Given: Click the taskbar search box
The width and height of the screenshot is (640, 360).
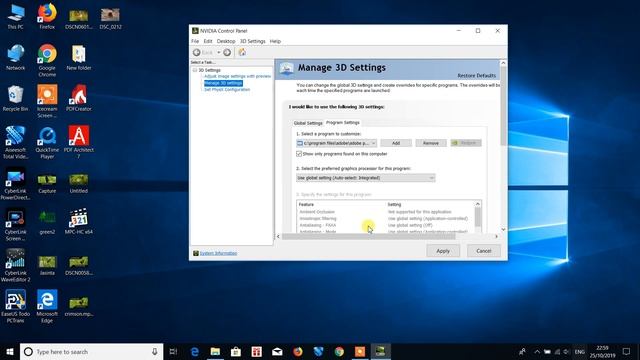Looking at the screenshot, I should click(x=91, y=351).
